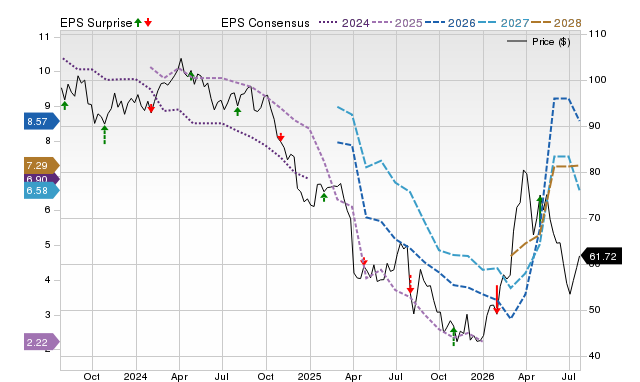Image resolution: width=640 pixels, height=382 pixels.
Task: Click the 2028 EPS consensus legend entry
Action: 556,23
